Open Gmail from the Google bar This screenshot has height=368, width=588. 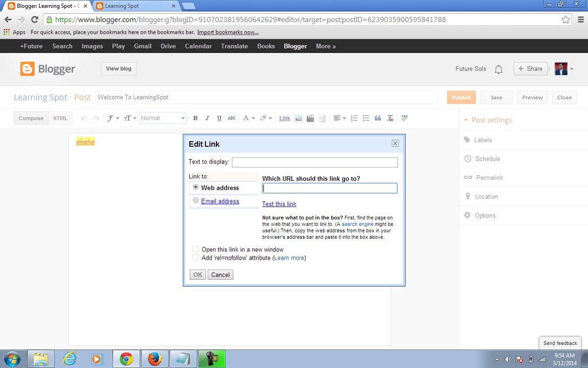point(143,46)
